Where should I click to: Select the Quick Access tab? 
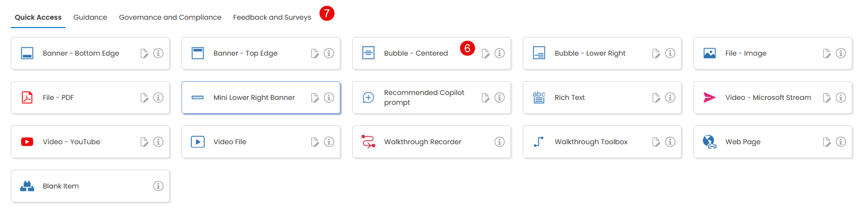coord(38,17)
